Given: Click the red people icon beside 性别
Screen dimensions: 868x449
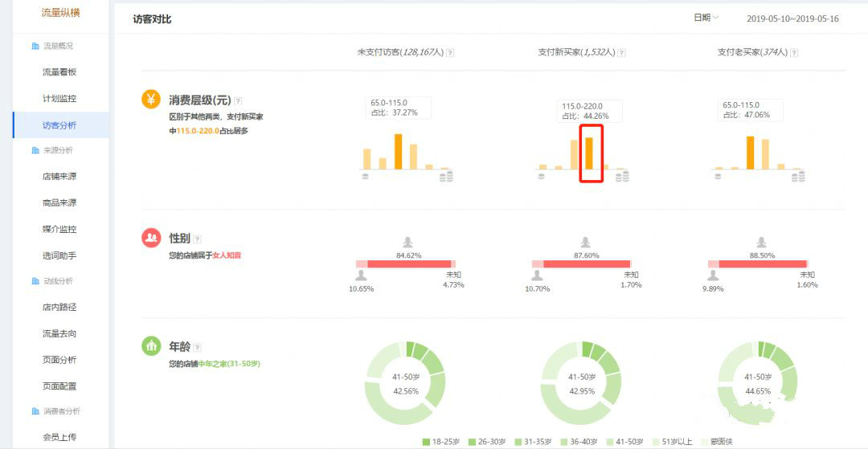Looking at the screenshot, I should [151, 239].
